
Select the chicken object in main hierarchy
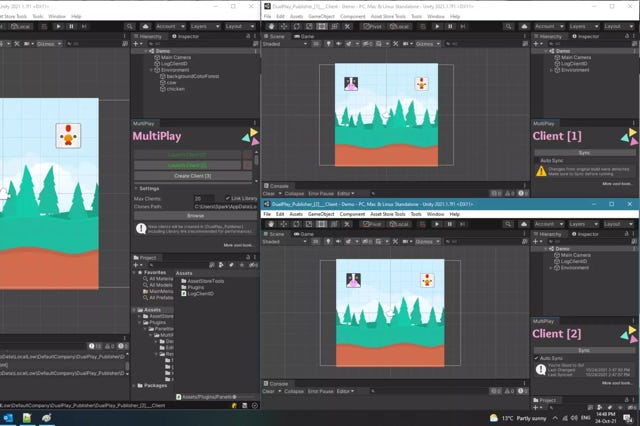175,89
